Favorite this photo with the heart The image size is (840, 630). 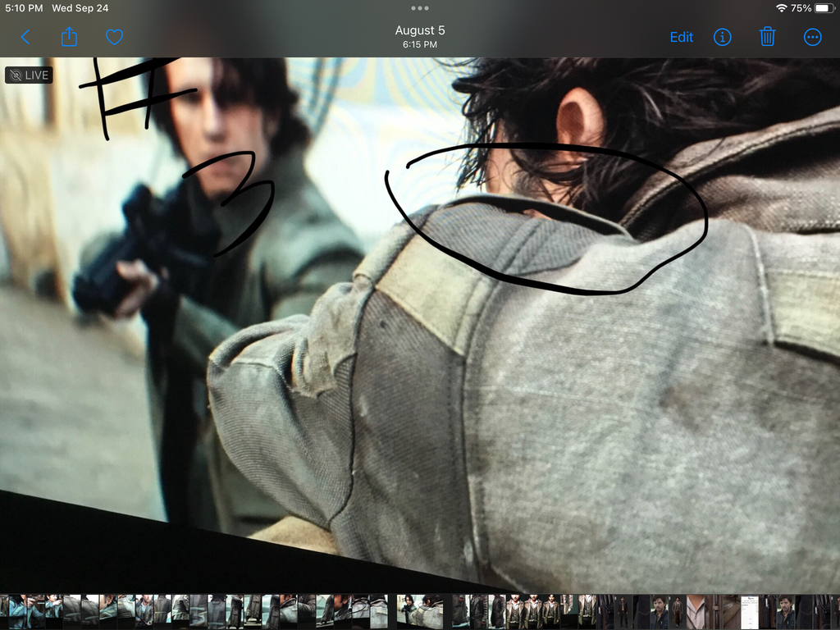coord(114,37)
